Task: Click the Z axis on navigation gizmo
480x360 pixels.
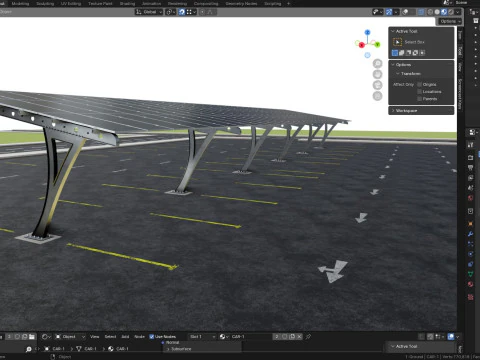Action: 367,32
